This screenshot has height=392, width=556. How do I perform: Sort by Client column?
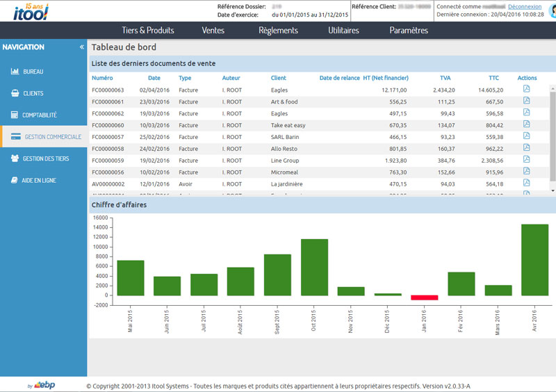point(279,78)
